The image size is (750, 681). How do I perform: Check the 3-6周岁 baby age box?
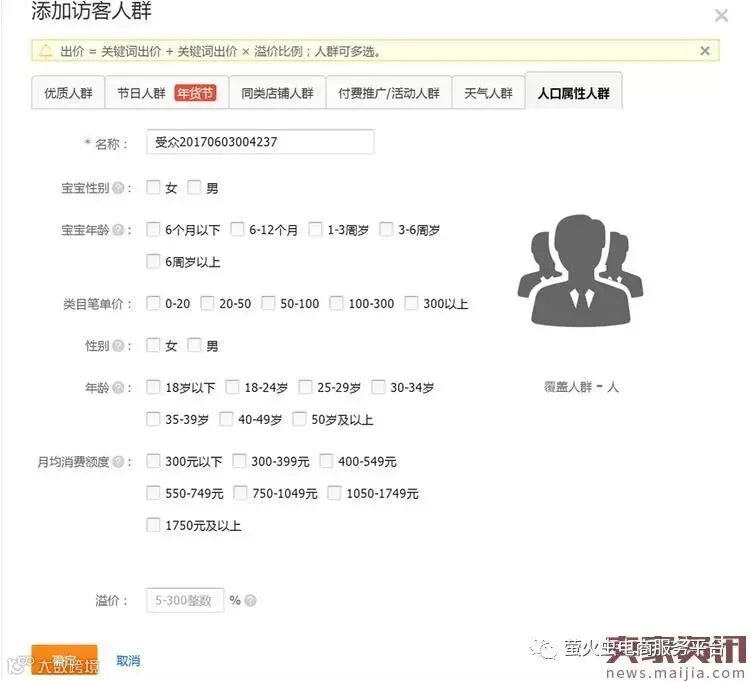(386, 229)
